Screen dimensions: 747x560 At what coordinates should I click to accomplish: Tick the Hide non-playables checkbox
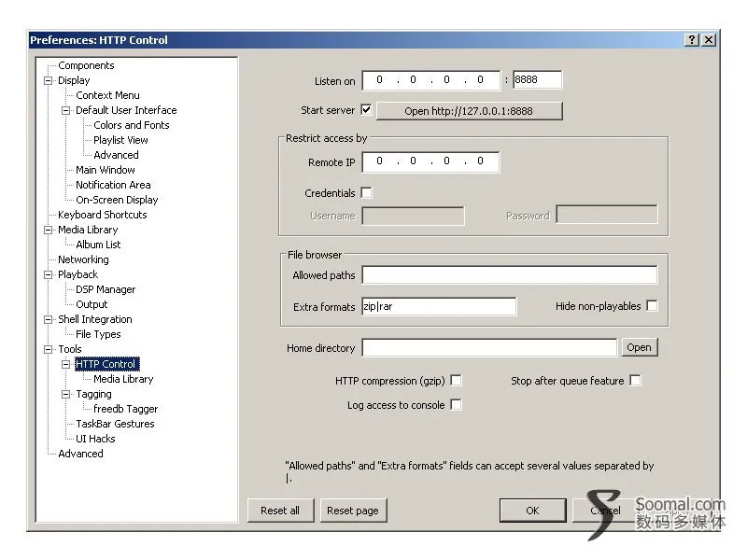coord(652,306)
